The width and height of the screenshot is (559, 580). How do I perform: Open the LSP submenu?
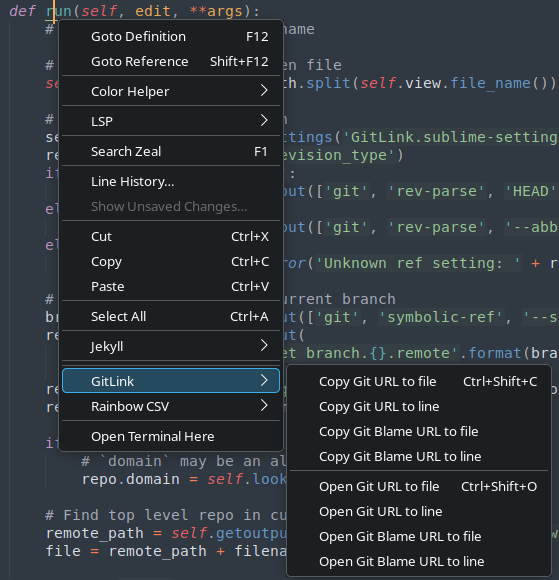171,121
